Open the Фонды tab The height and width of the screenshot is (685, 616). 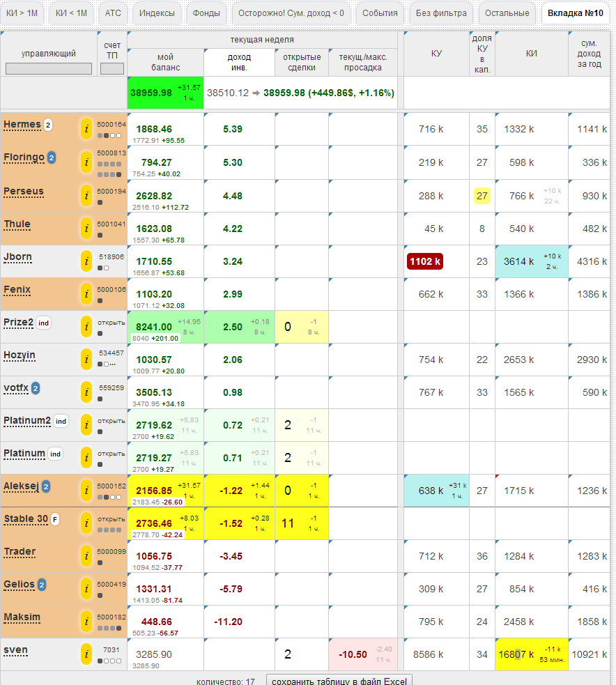point(206,13)
